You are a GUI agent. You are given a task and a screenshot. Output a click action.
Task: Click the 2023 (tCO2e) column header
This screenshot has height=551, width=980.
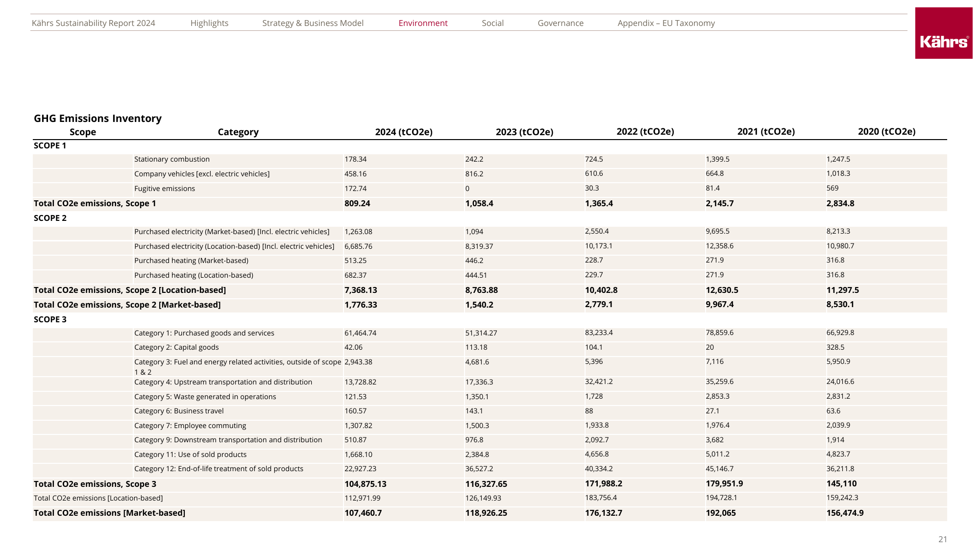tap(524, 132)
